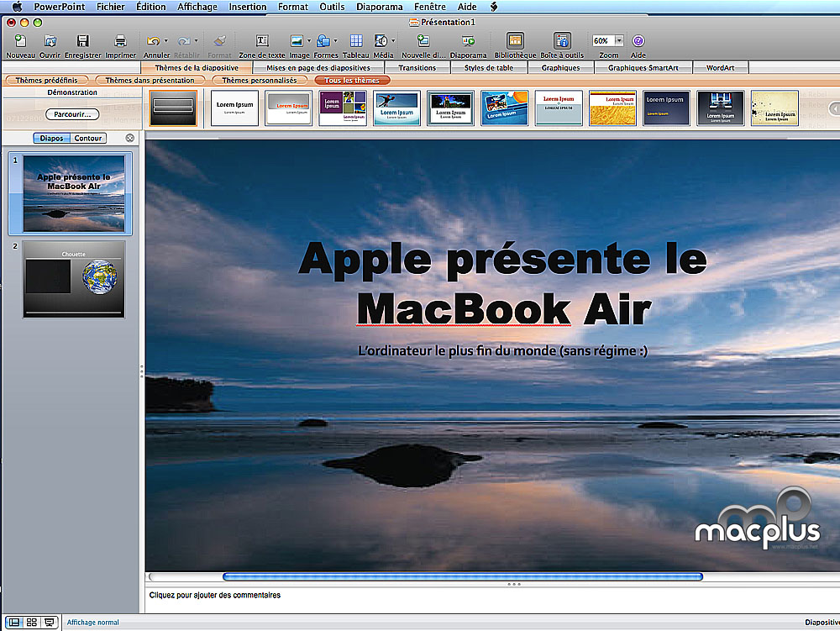
Task: Switch to slide sorter view
Action: 32,623
